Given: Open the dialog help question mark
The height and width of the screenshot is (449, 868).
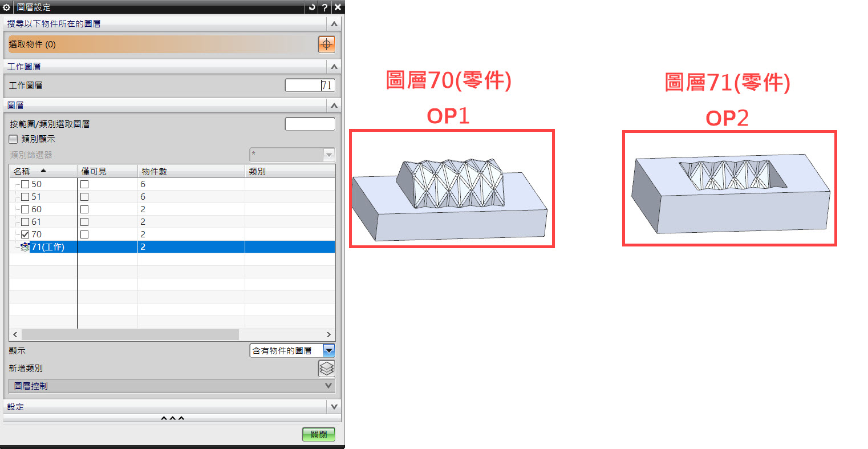Looking at the screenshot, I should pos(325,7).
